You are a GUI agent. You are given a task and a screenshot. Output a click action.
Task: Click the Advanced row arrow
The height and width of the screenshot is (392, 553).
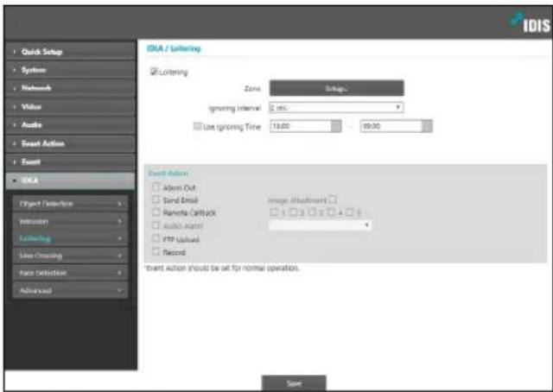120,291
